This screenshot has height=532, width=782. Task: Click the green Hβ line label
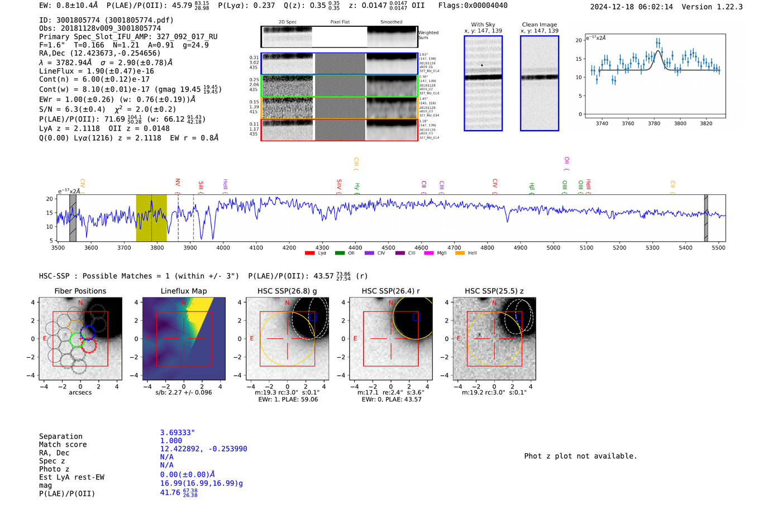coord(532,187)
